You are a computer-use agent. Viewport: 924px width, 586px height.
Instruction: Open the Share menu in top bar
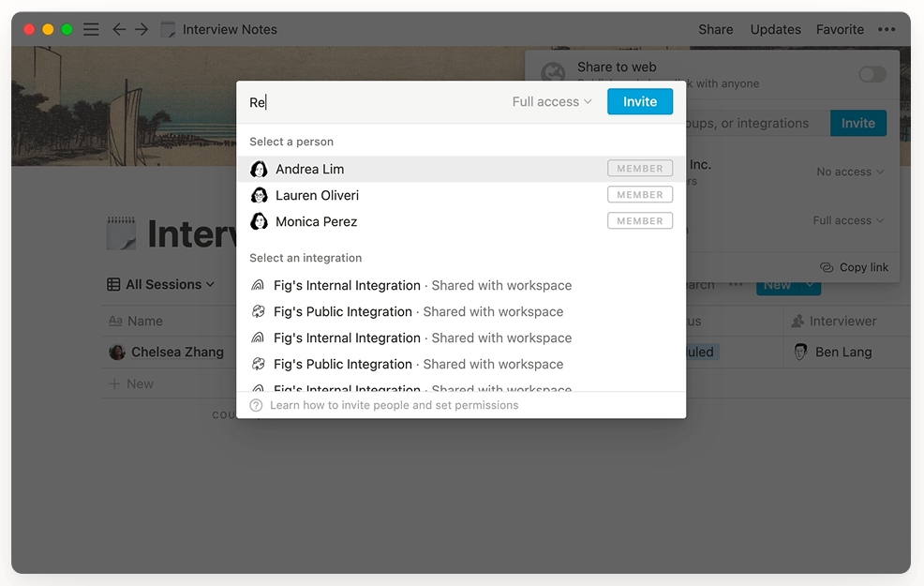point(715,29)
